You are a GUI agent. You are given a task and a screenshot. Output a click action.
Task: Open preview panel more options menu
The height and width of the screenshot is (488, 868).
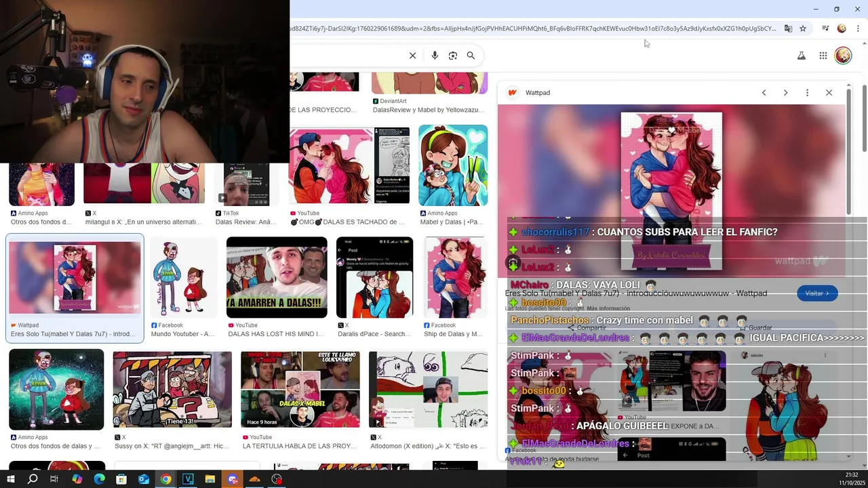tap(807, 92)
